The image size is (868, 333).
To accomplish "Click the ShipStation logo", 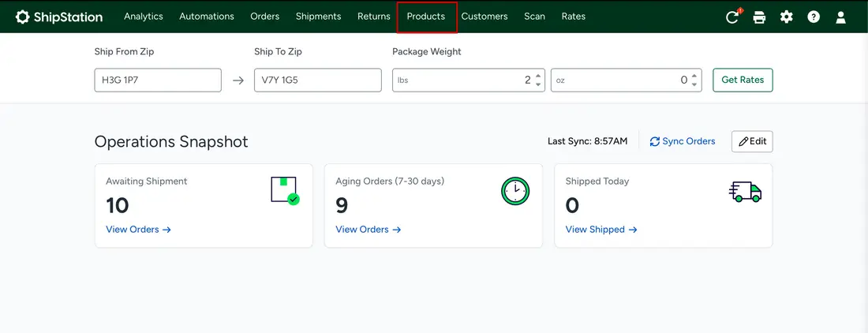I will (58, 17).
